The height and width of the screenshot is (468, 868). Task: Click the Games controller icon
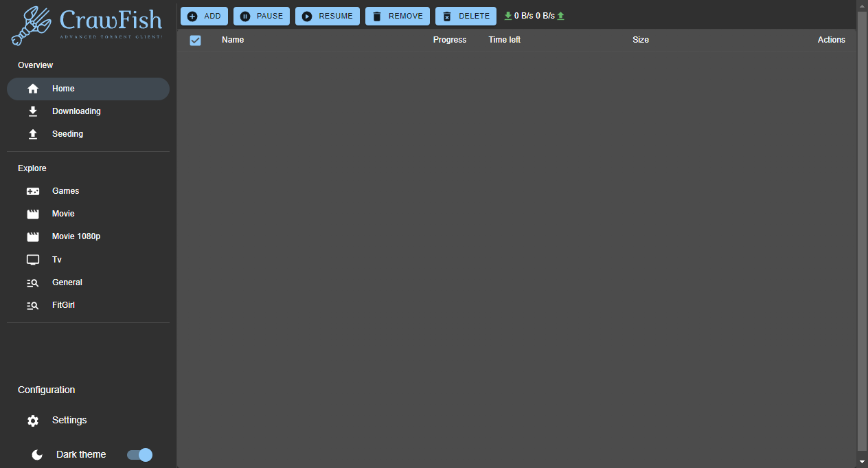(x=33, y=191)
